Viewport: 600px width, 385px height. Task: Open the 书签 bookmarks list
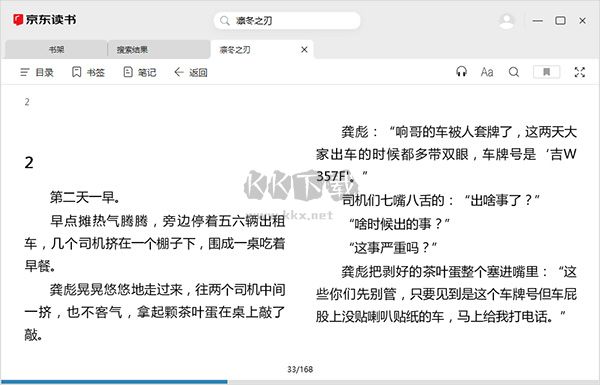[88, 72]
